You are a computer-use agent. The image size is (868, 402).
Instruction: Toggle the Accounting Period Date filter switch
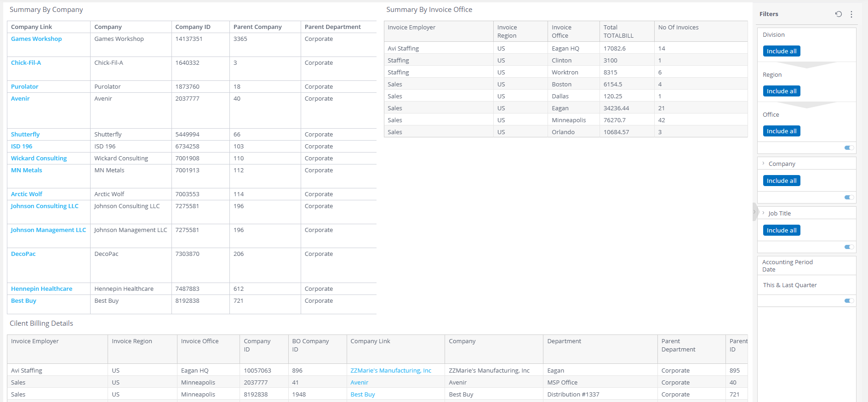[x=849, y=301]
